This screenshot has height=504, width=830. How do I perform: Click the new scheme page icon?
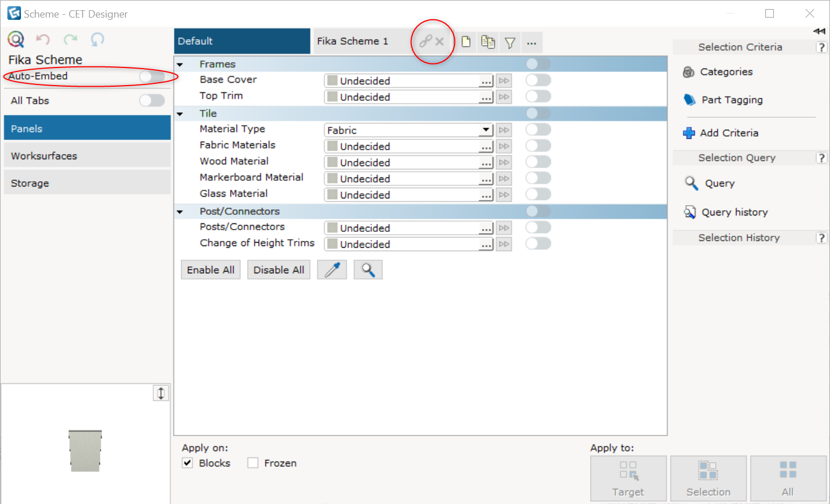[x=466, y=42]
